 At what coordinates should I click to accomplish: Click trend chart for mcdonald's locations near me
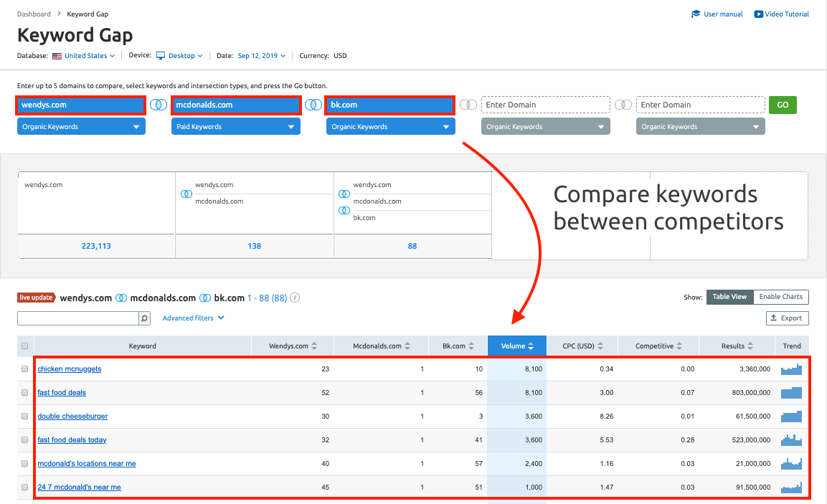point(791,464)
